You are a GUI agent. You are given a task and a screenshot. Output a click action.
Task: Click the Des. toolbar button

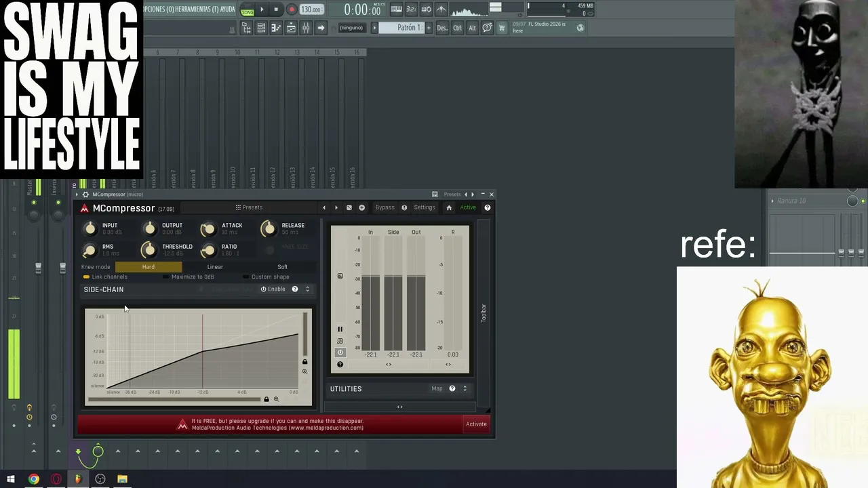point(442,28)
